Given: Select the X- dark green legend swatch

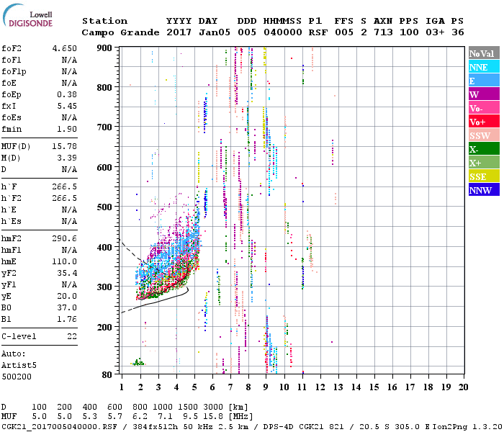Looking at the screenshot, I should click(484, 149).
